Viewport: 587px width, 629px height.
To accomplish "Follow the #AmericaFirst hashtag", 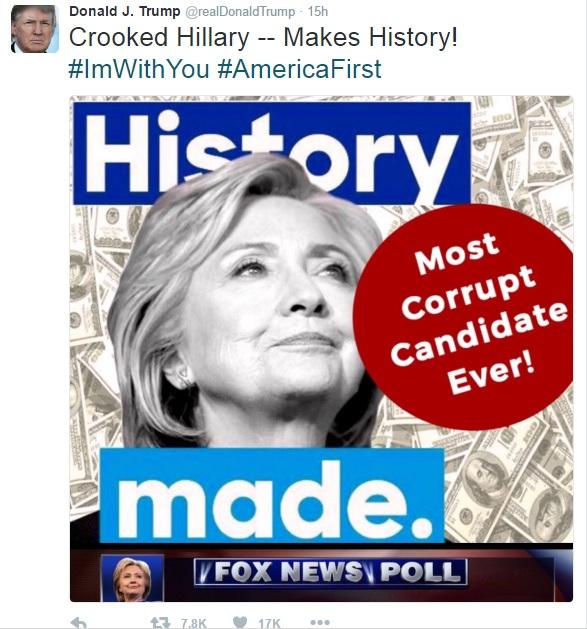I will [299, 69].
